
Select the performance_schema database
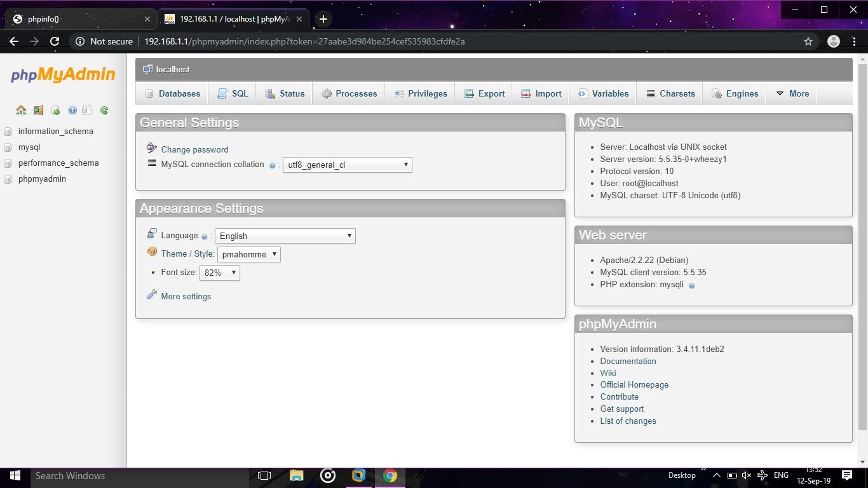(x=58, y=163)
